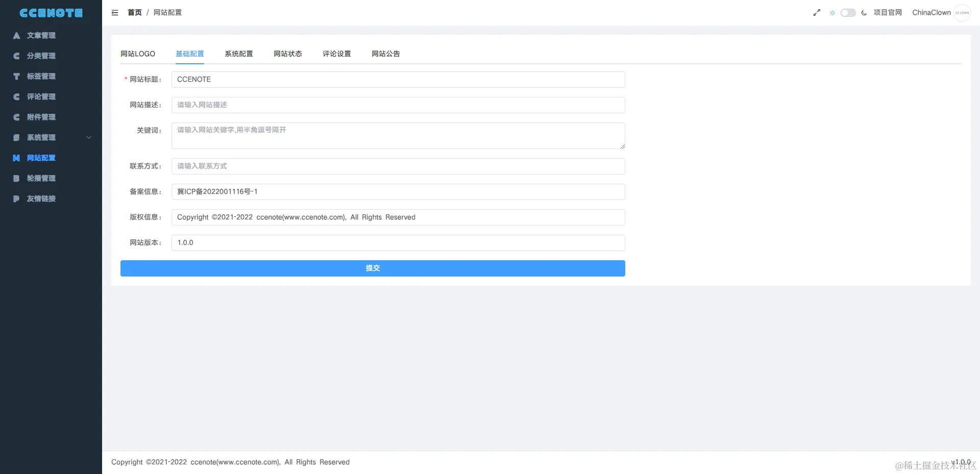Open the 评论设置 tab
This screenshot has width=980, height=474.
tap(337, 54)
